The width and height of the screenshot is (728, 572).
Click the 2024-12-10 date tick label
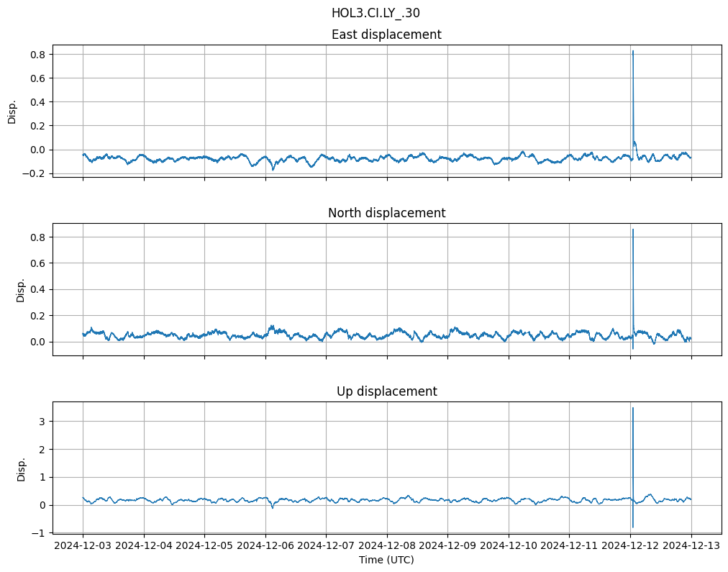(509, 546)
